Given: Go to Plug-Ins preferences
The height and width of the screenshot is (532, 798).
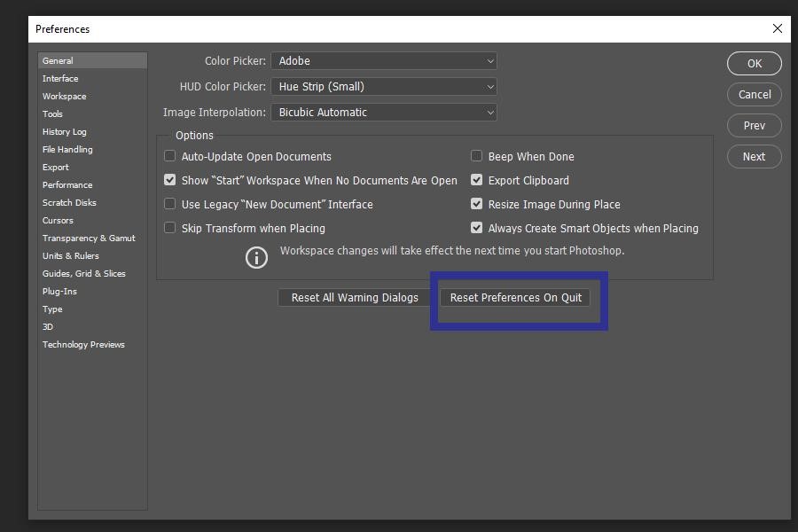Looking at the screenshot, I should point(92,291).
